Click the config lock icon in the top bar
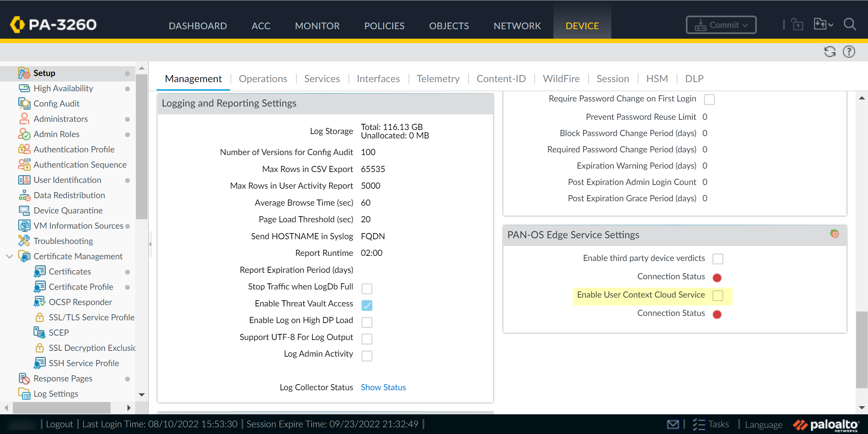The image size is (868, 434). 797,24
